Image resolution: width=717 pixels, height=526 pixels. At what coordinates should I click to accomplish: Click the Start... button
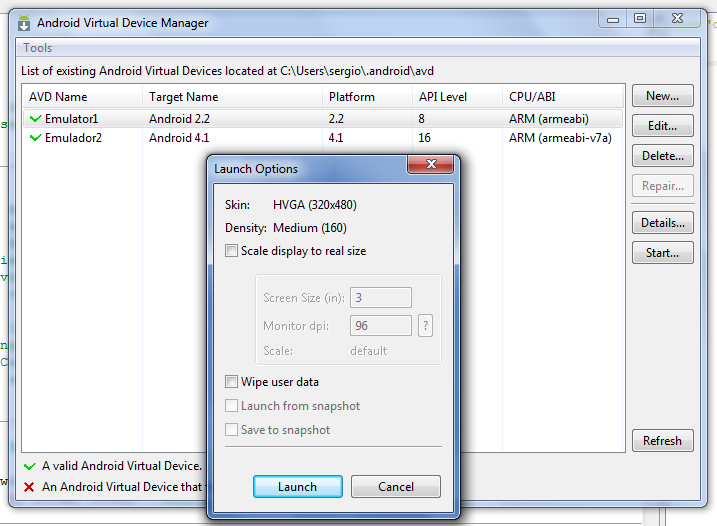click(663, 253)
